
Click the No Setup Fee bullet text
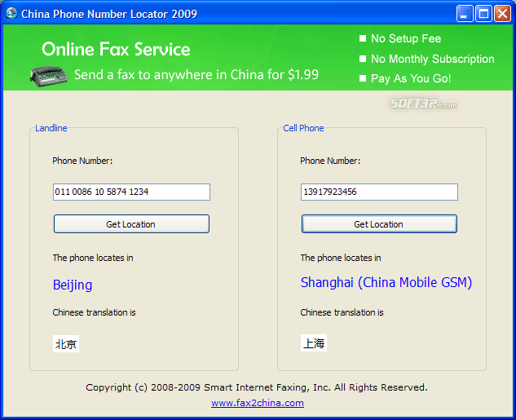406,38
